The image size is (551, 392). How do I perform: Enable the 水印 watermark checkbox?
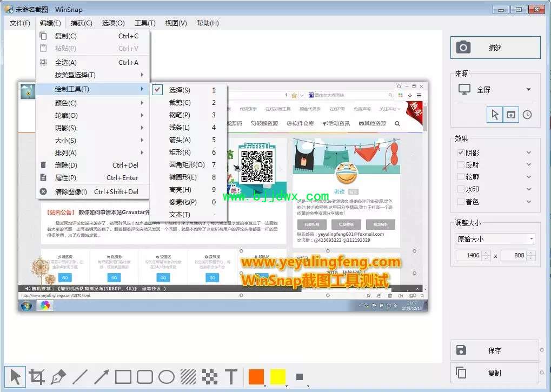click(461, 189)
